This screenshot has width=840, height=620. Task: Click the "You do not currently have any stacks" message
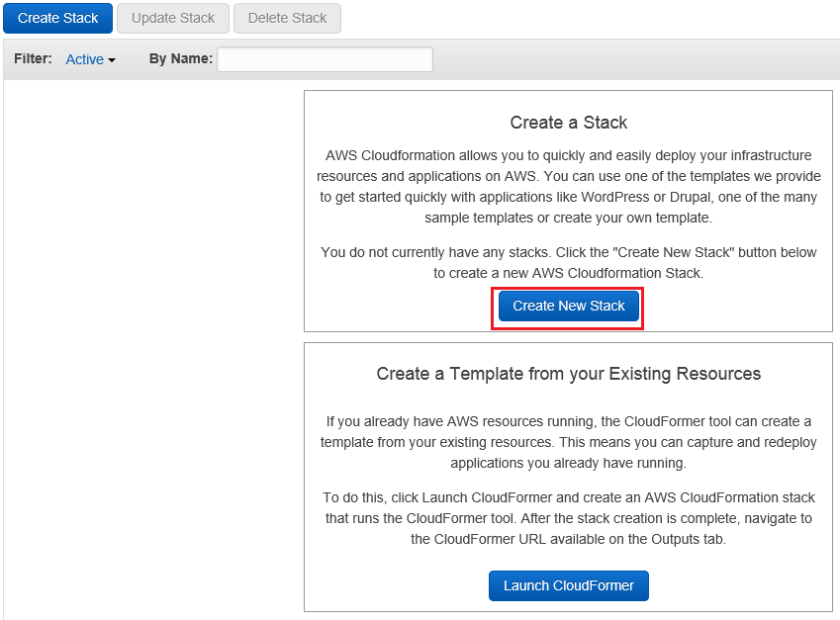point(568,262)
